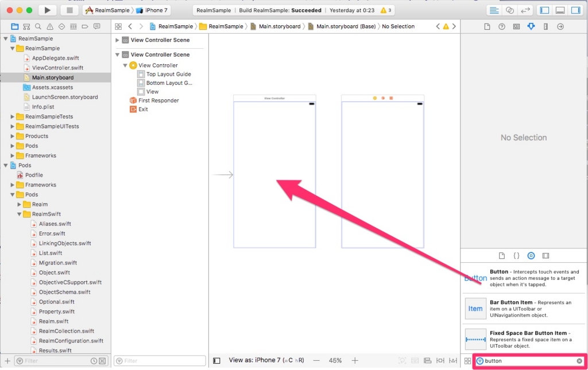Viewport: 588px width, 370px height.
Task: Go back in editor history
Action: (130, 26)
